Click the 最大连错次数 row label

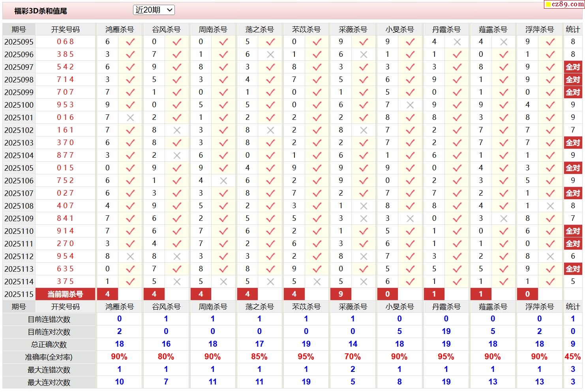(49, 370)
